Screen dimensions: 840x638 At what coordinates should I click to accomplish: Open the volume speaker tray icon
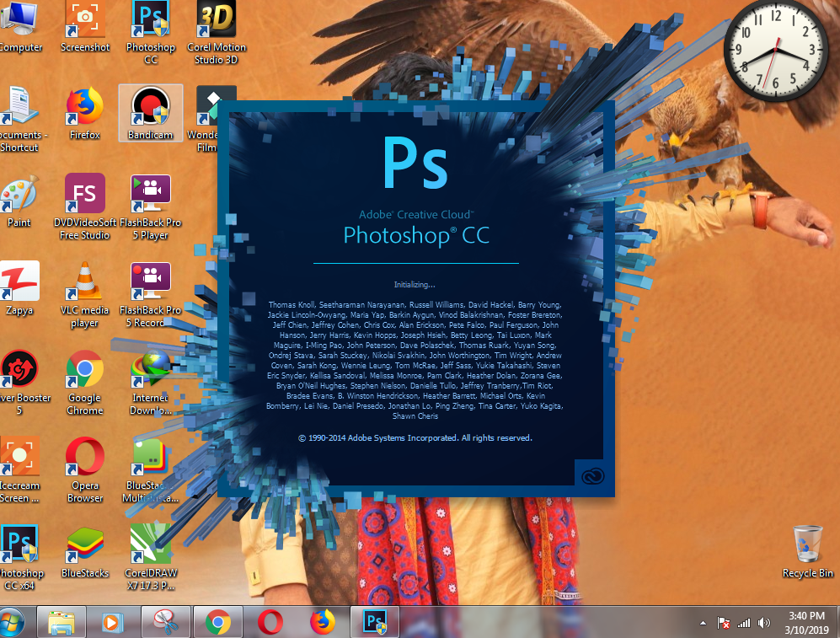click(763, 623)
